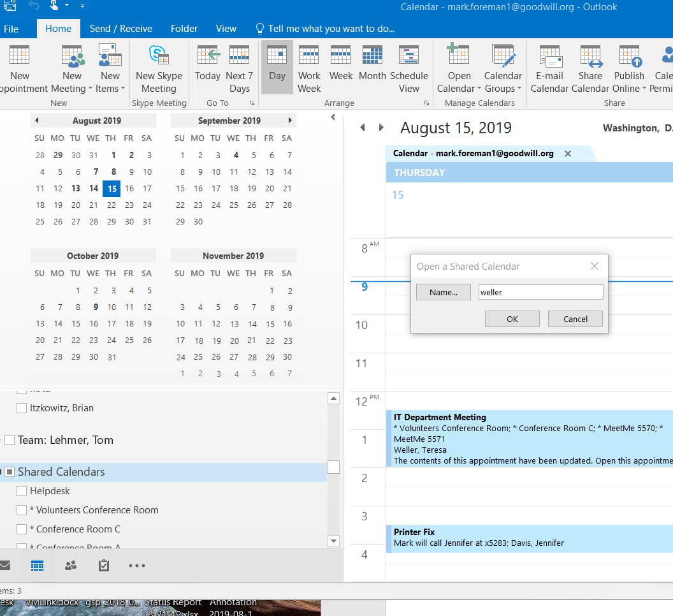Click the Share Calendar icon
673x616 pixels.
[x=590, y=68]
